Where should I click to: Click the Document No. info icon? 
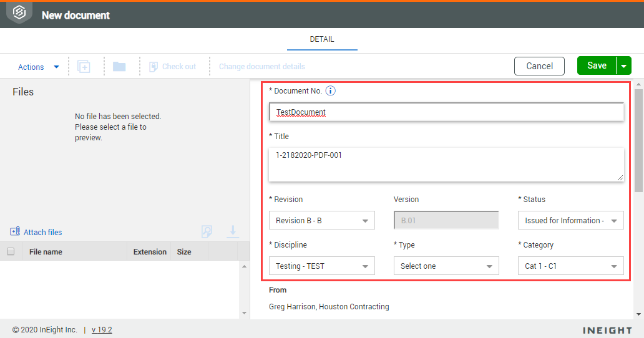point(331,91)
